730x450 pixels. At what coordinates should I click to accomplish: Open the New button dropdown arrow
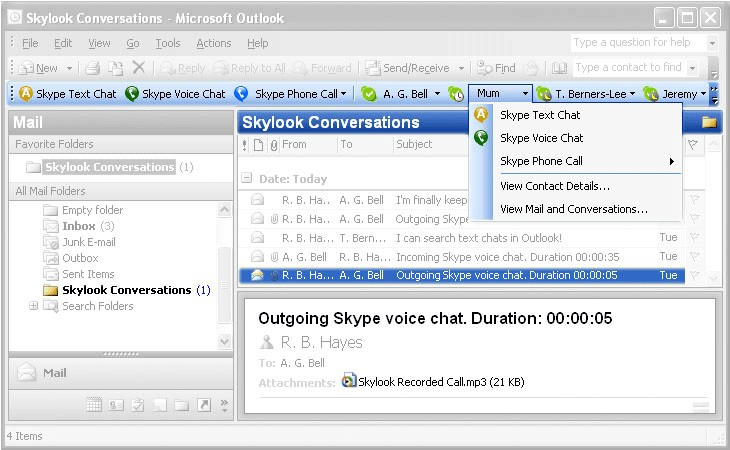69,68
